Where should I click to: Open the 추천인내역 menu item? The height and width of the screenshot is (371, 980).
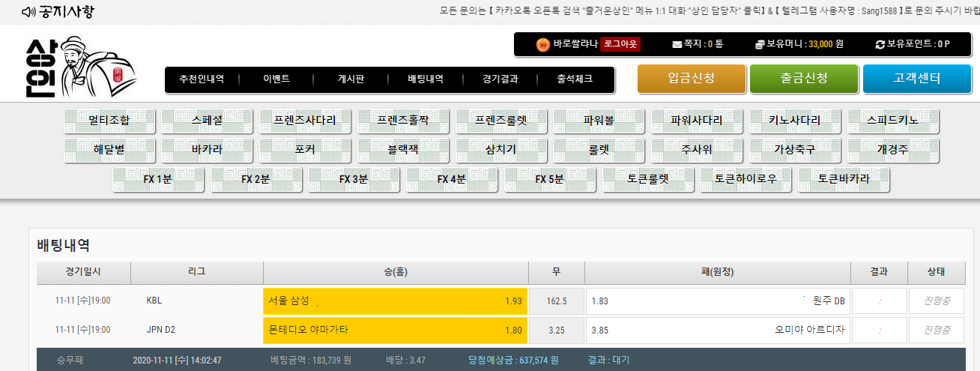(x=201, y=79)
